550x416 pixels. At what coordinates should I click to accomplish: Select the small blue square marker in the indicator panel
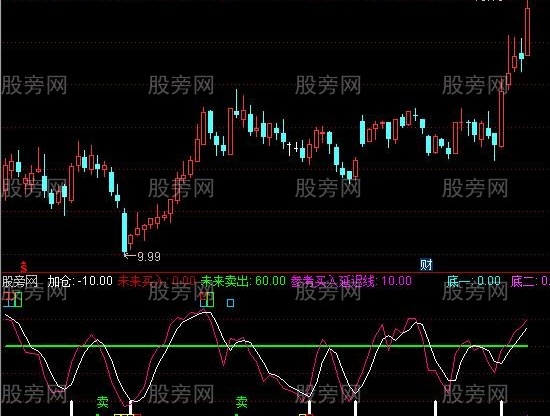(x=230, y=303)
